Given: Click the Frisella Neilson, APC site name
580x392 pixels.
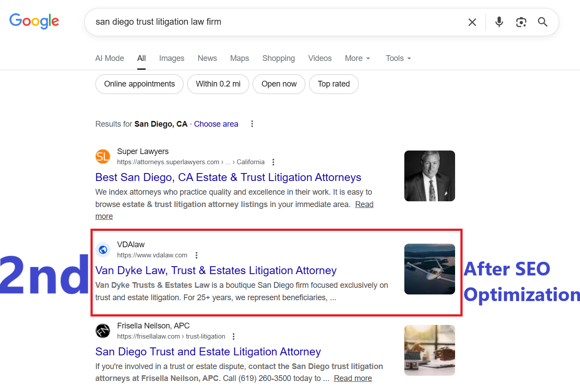Looking at the screenshot, I should (x=153, y=326).
